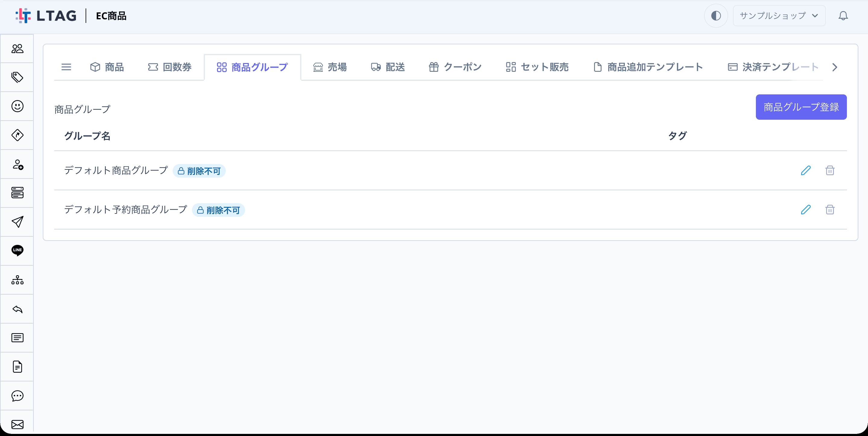Click the smiley face sidebar icon
This screenshot has width=868, height=436.
pos(17,106)
